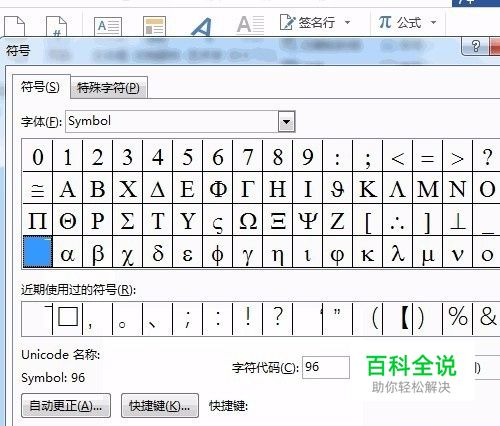
Task: Pick the recently used ideographic period 。
Action: 127,318
